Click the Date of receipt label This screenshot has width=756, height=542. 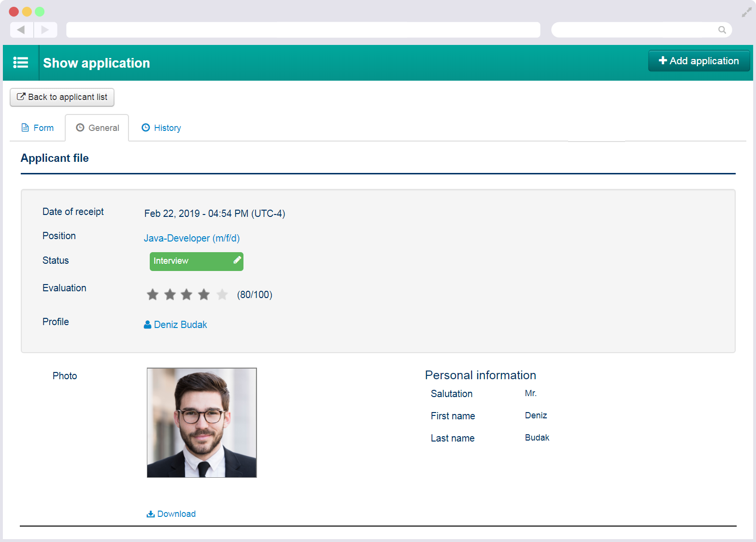[73, 212]
